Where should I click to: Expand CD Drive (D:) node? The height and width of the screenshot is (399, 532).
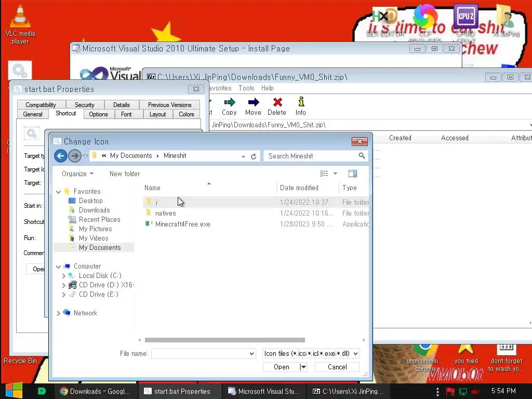63,285
